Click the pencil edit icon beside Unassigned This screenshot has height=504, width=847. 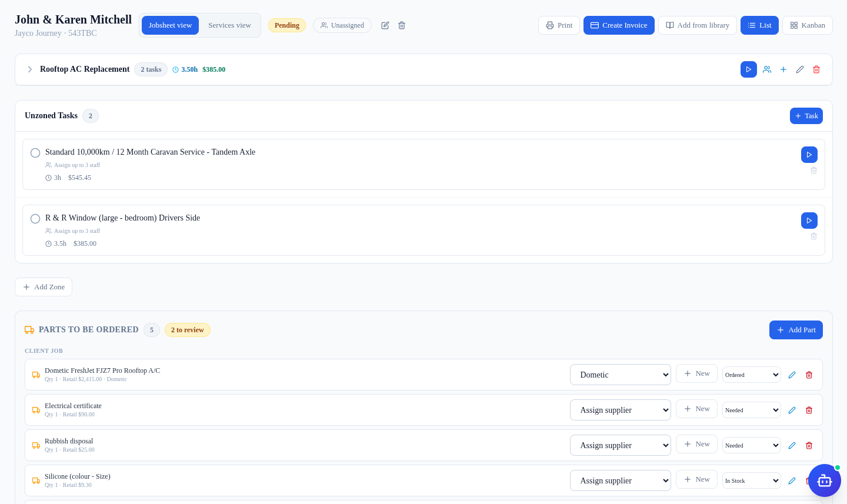[x=385, y=25]
